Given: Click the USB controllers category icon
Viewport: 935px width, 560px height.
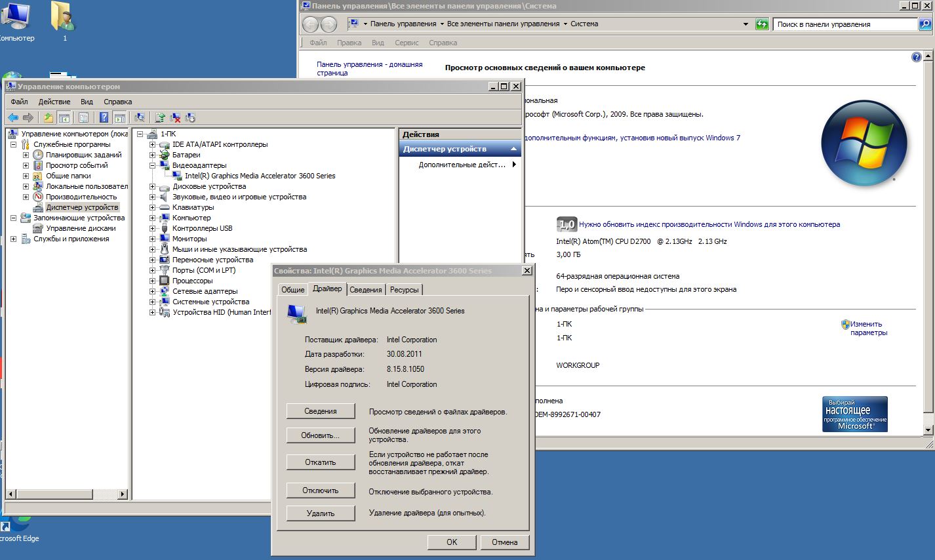Looking at the screenshot, I should 165,228.
